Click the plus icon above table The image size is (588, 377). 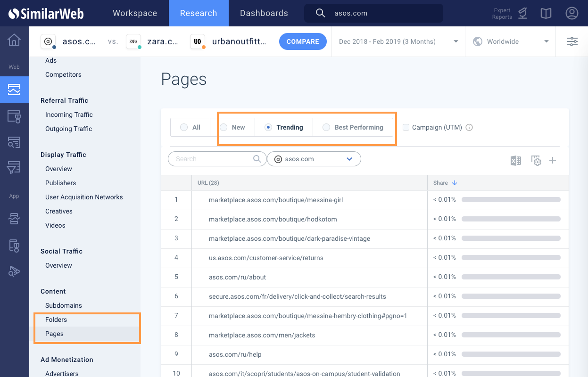pos(553,161)
